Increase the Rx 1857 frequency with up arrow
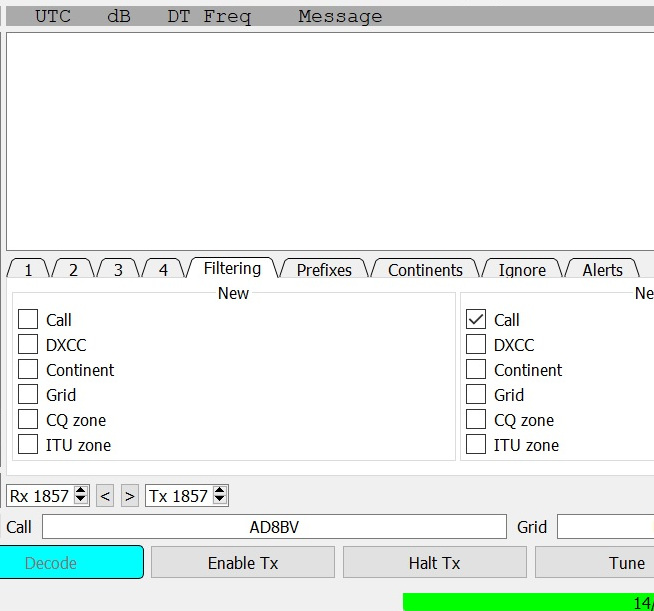This screenshot has width=654, height=611. pos(80,490)
